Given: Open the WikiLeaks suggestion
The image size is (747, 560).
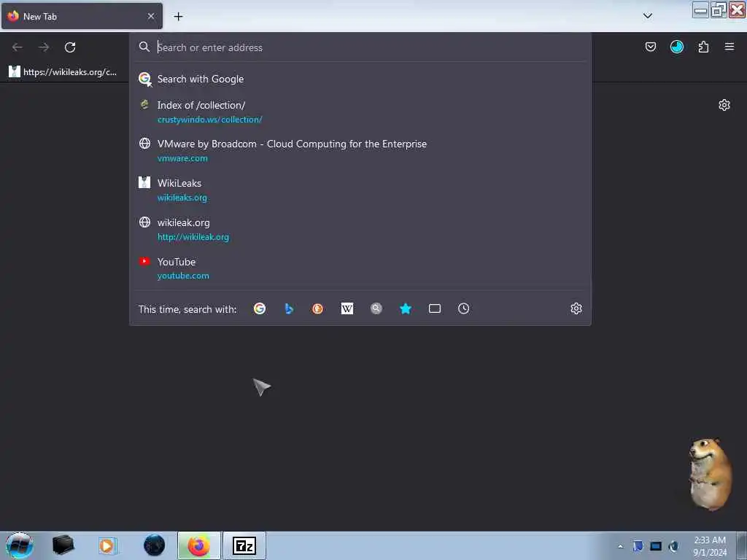Looking at the screenshot, I should pyautogui.click(x=360, y=190).
